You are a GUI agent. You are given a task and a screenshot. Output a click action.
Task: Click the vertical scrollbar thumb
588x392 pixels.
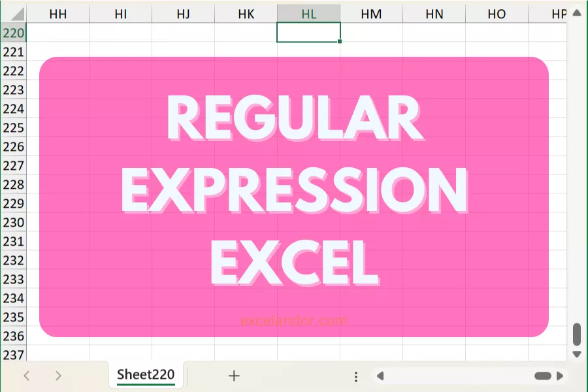[x=577, y=333]
